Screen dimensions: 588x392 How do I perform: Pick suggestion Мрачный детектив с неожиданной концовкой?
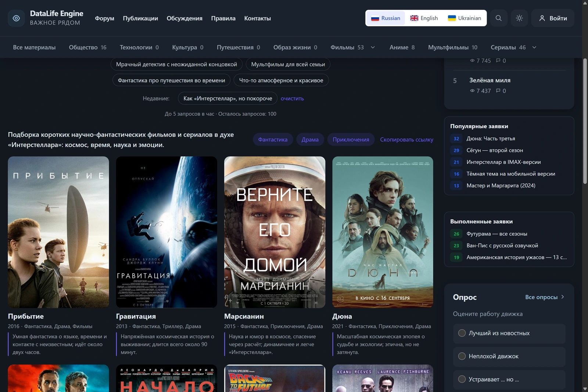pos(176,64)
